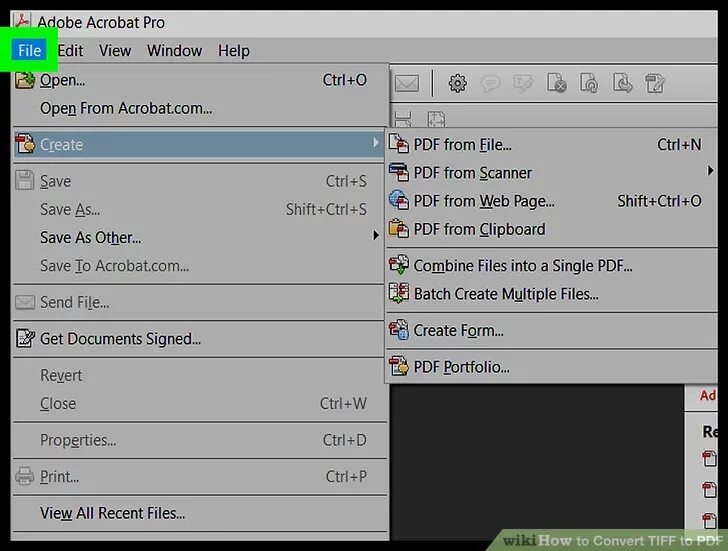Click the gear settings toolbar icon

click(457, 84)
